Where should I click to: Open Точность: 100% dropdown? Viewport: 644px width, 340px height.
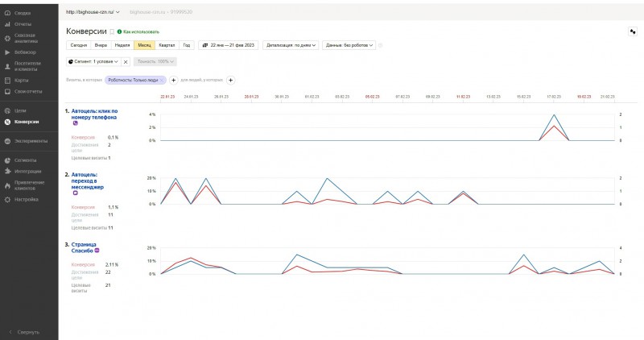pos(155,62)
